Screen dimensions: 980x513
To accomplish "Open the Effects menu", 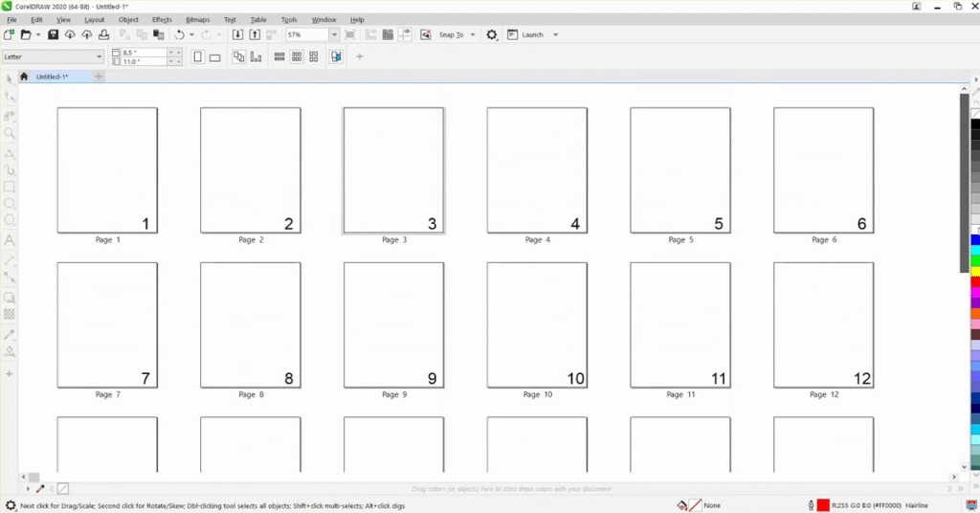I will click(162, 20).
